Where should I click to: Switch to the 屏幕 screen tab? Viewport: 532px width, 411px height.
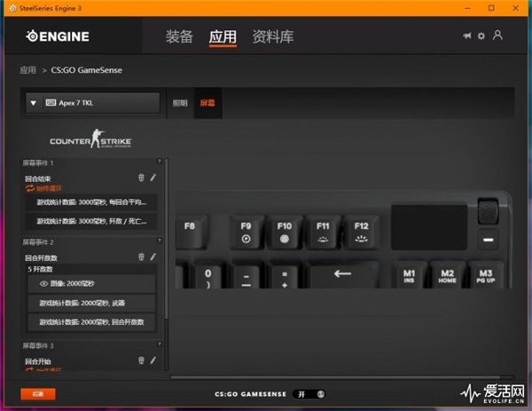coord(207,103)
